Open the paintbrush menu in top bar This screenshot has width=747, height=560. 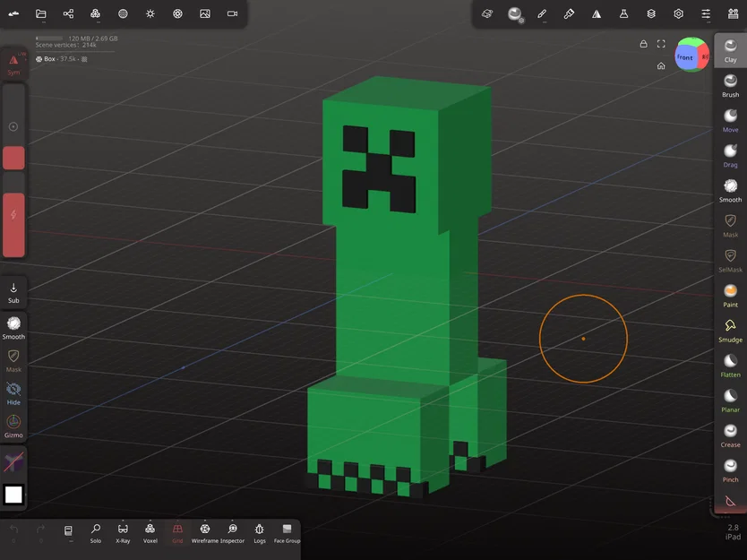[x=569, y=13]
